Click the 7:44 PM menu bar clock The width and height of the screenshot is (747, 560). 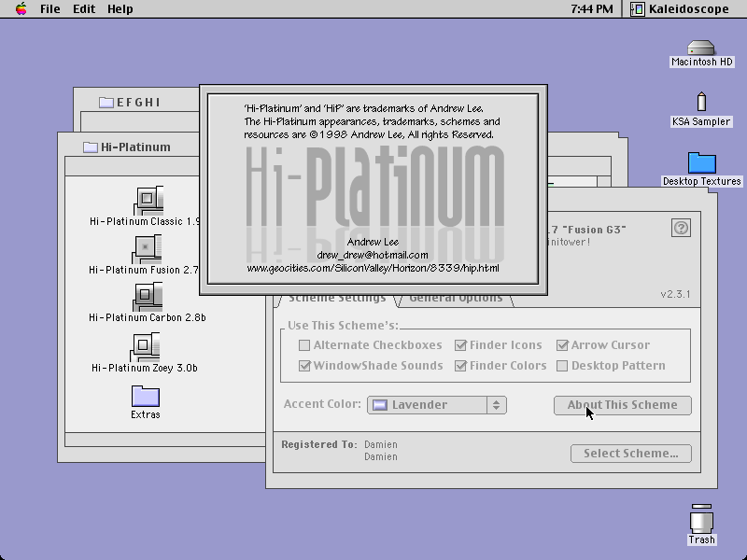tap(592, 9)
